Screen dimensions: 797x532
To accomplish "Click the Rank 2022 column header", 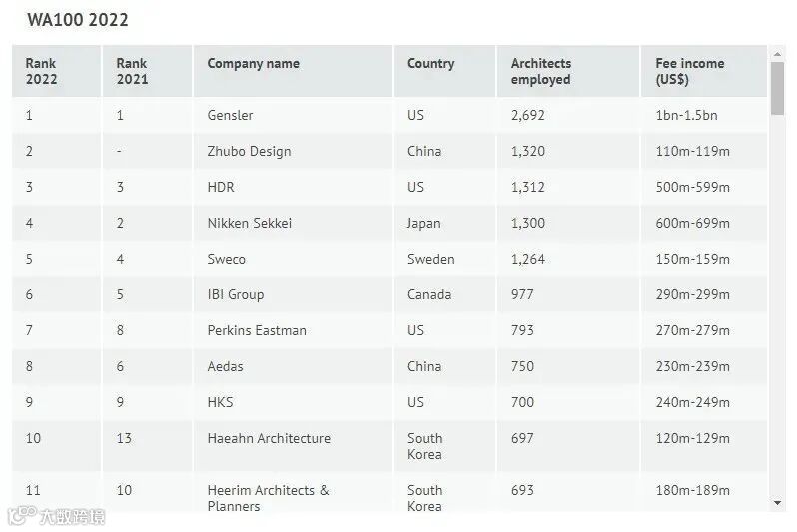I will 41,71.
